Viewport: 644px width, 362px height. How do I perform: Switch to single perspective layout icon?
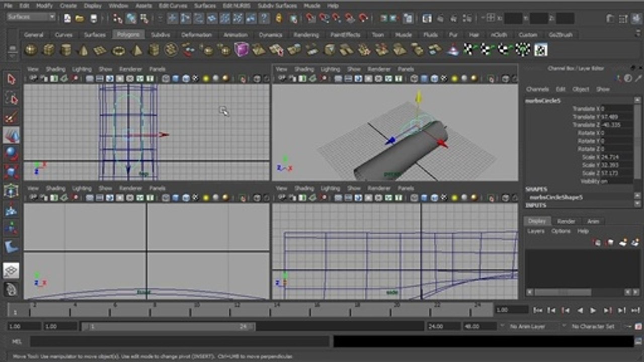(11, 270)
